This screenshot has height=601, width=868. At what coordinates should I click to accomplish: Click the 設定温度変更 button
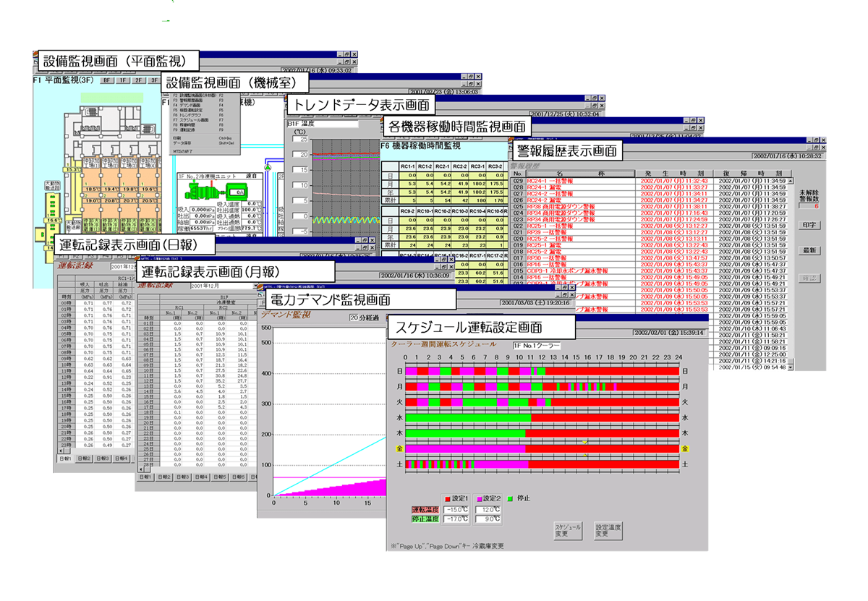click(x=608, y=530)
